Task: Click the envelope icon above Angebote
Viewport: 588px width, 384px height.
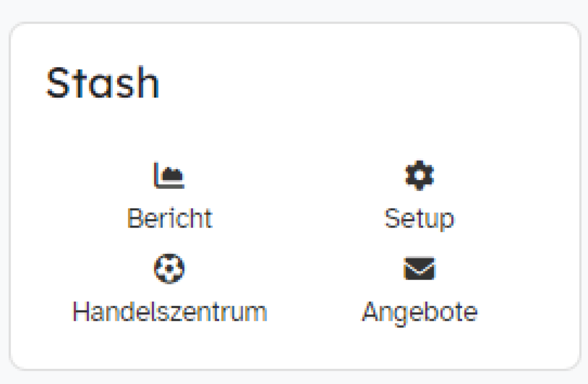Action: [419, 268]
